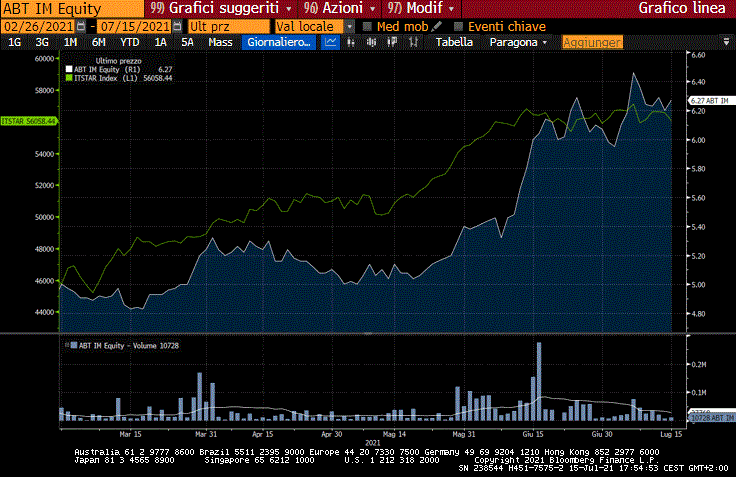Viewport: 736px width, 477px height.
Task: Open the Modif dropdown menu
Action: point(421,8)
